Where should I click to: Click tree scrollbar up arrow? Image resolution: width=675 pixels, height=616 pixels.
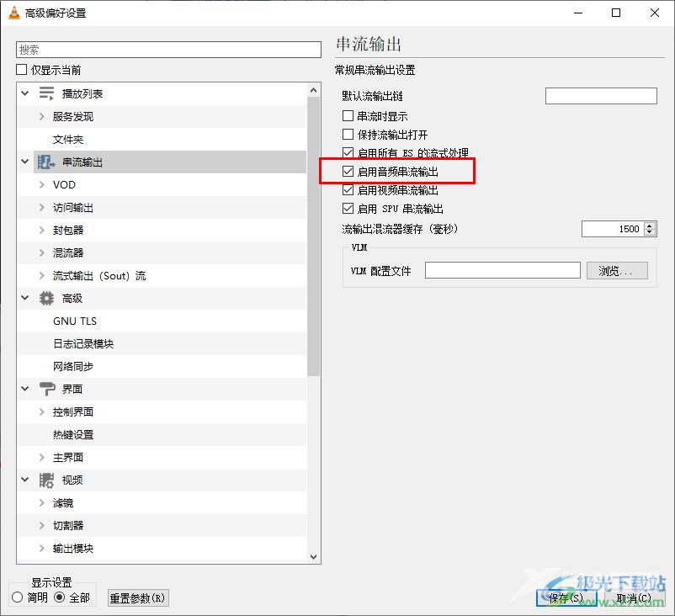[x=313, y=90]
